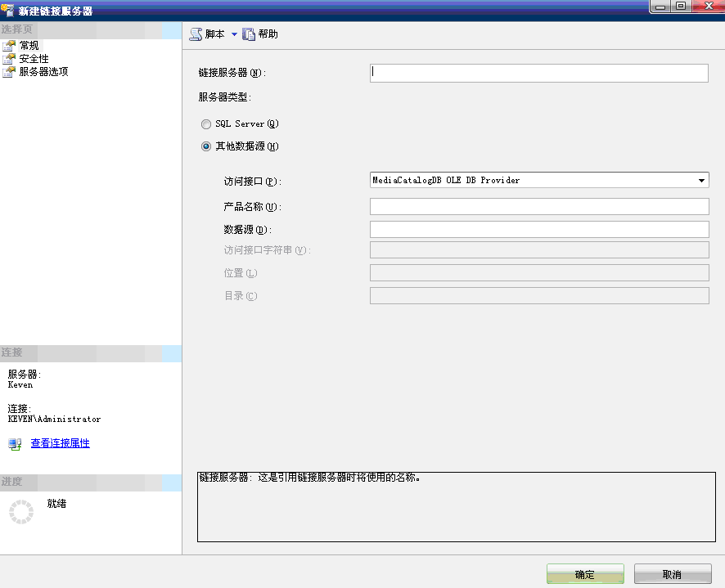Expand the 脚本 dropdown arrow

tap(236, 34)
